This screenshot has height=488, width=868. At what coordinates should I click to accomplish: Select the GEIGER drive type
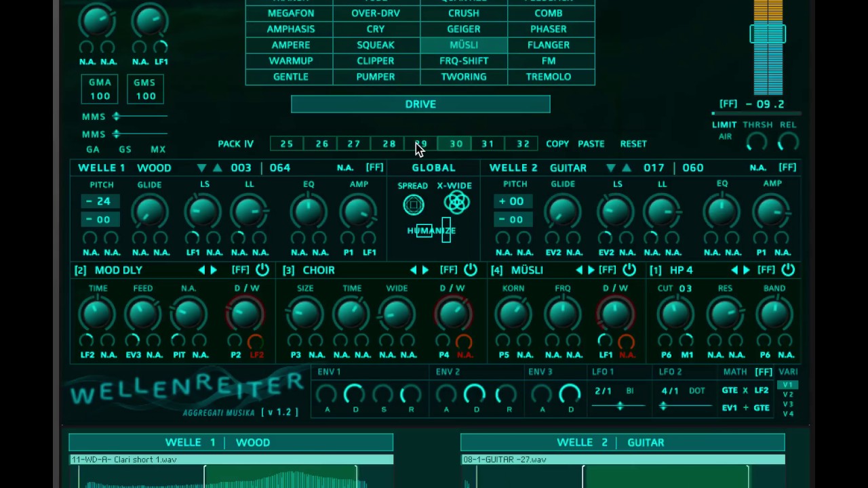pyautogui.click(x=464, y=29)
